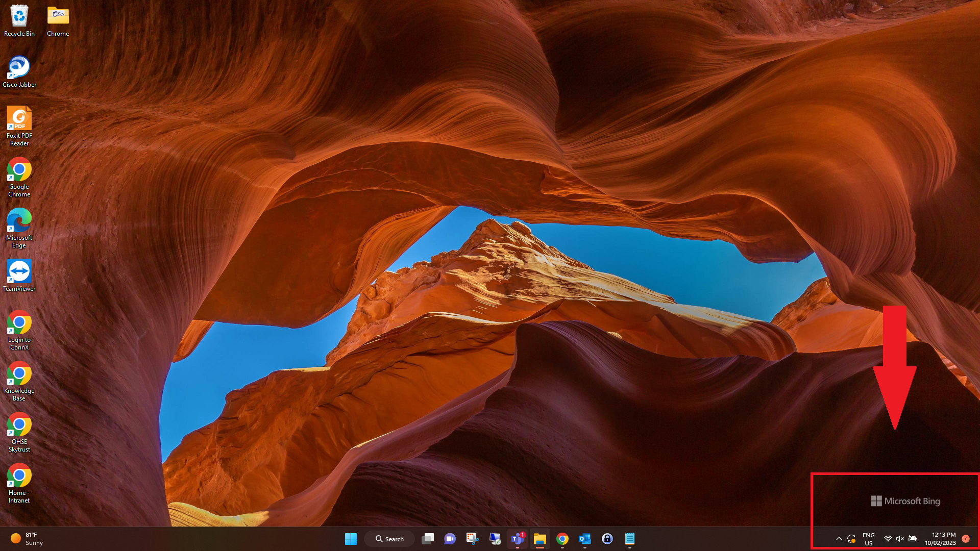Open Task View from the taskbar
Viewport: 980px width, 551px height.
(x=428, y=539)
